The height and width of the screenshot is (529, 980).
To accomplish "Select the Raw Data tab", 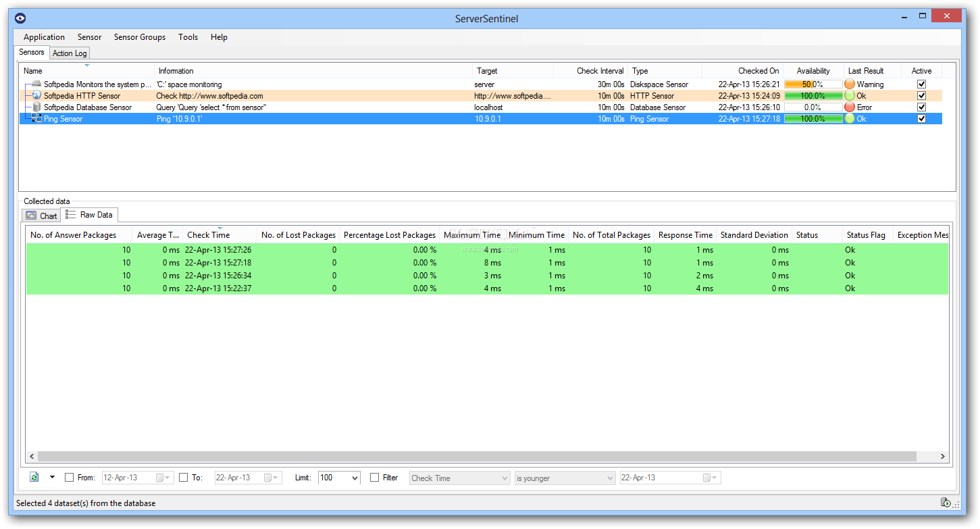I will pyautogui.click(x=90, y=215).
